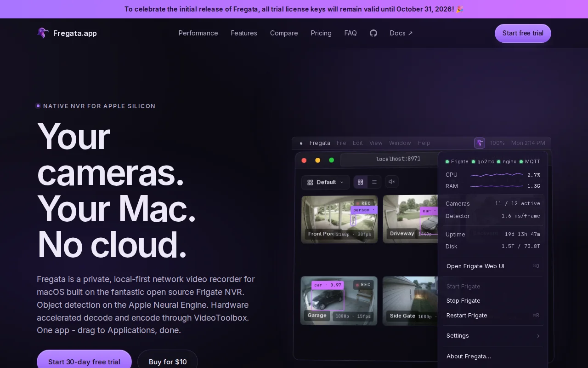Click the REC badge on Garage camera
This screenshot has width=588, height=368.
[x=363, y=285]
